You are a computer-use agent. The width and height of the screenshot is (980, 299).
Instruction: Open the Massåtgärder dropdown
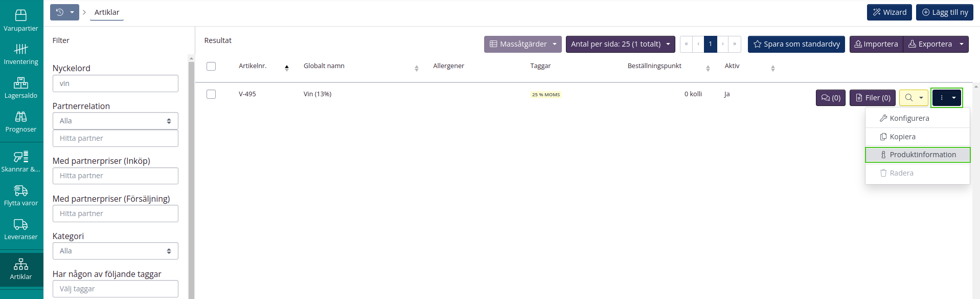click(522, 44)
